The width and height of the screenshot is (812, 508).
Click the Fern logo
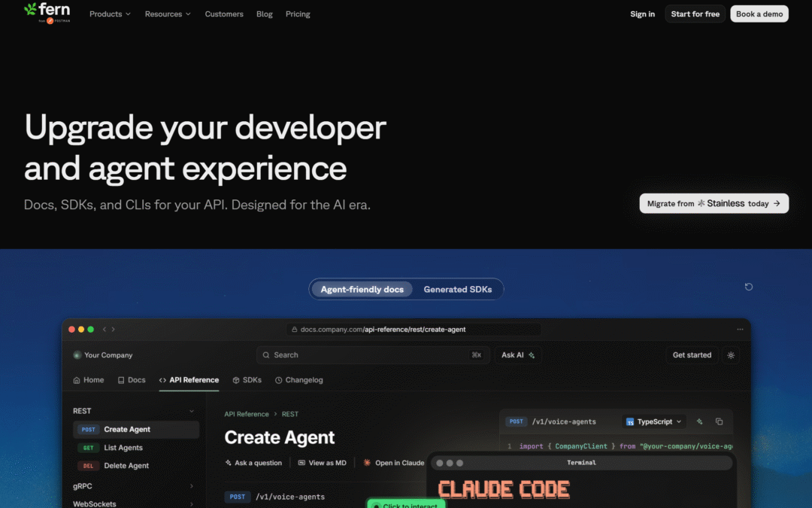[x=47, y=13]
